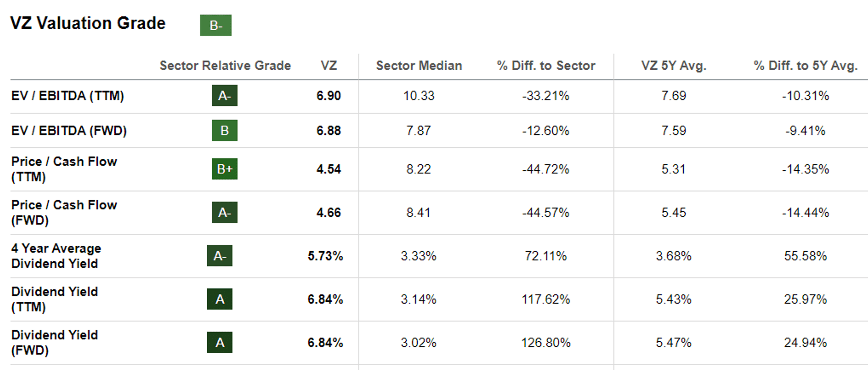Click the B+ grade for Price / Cash Flow (TTM)
The image size is (868, 370).
click(x=225, y=169)
